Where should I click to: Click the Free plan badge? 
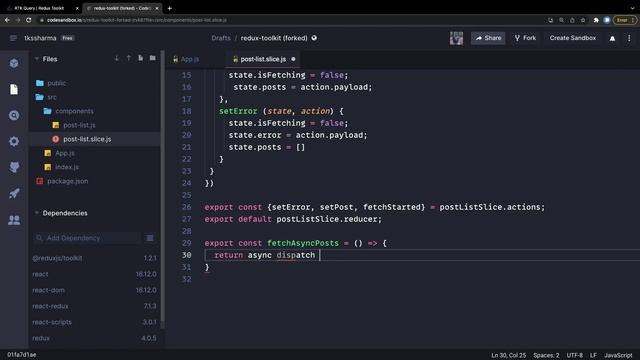(67, 38)
